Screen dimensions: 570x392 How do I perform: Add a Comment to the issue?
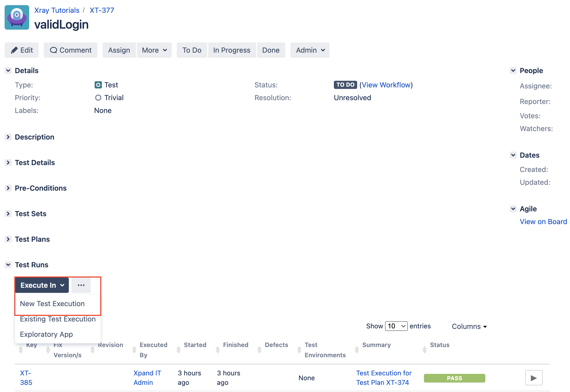pos(71,50)
